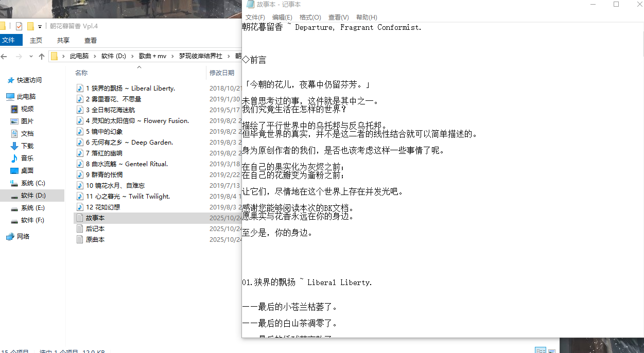
Task: Click the 下载 downloads arrow icon
Action: click(x=14, y=146)
